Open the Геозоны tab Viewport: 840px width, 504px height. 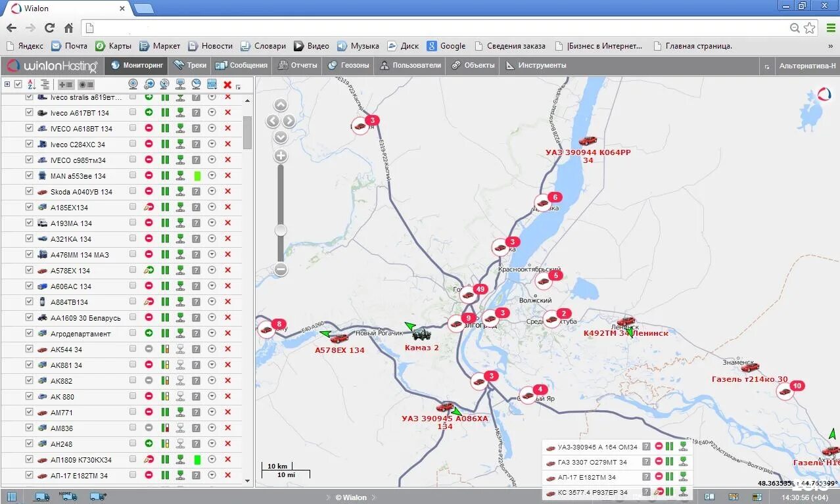click(349, 66)
